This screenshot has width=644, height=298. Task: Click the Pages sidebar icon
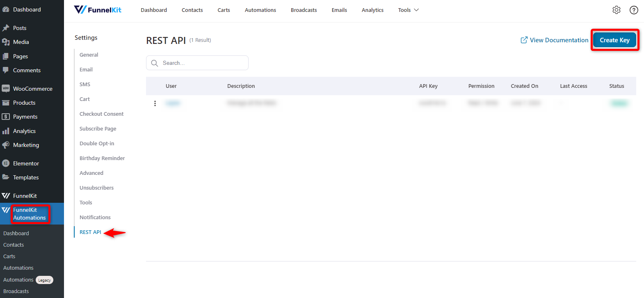6,56
